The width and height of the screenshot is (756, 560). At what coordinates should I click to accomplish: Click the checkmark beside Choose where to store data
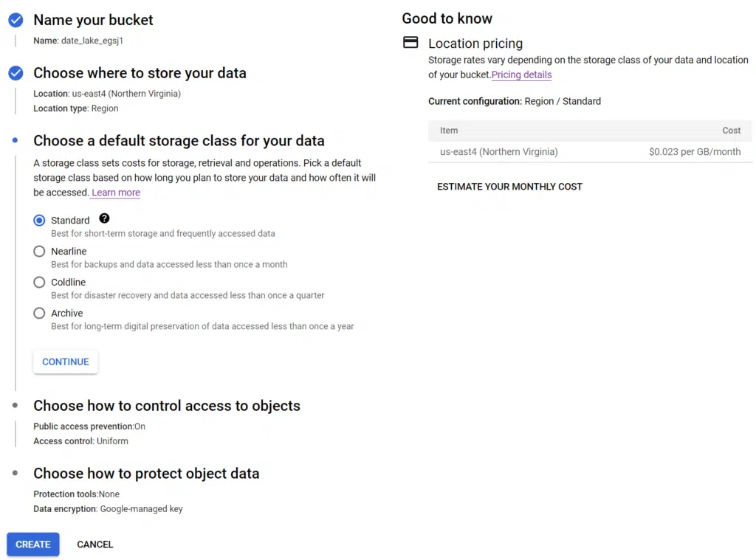pos(16,73)
